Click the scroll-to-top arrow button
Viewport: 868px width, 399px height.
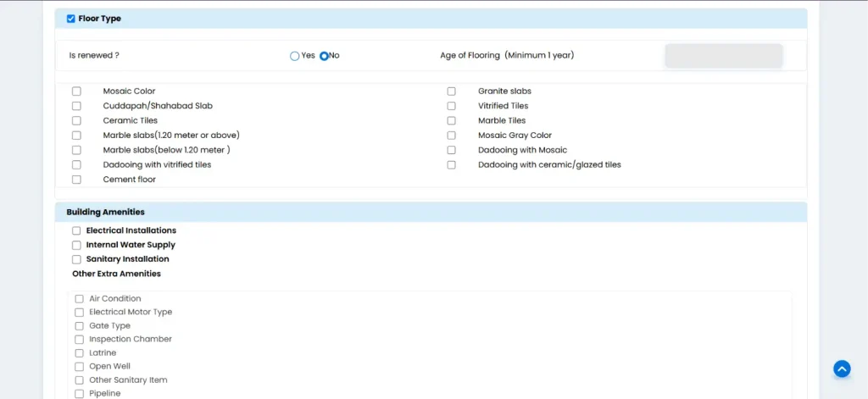click(842, 369)
